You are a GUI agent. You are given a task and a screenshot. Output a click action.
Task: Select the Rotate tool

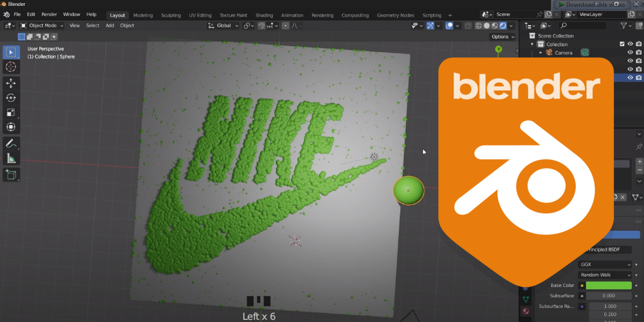(11, 98)
